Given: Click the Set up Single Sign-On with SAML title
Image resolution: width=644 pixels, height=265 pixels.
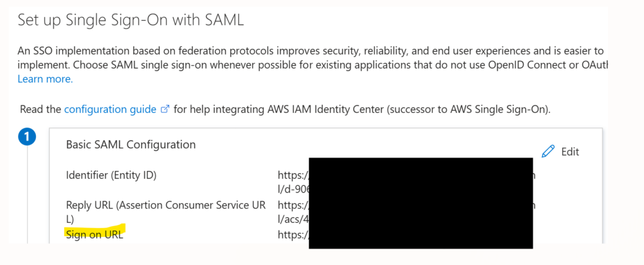Looking at the screenshot, I should [x=131, y=20].
